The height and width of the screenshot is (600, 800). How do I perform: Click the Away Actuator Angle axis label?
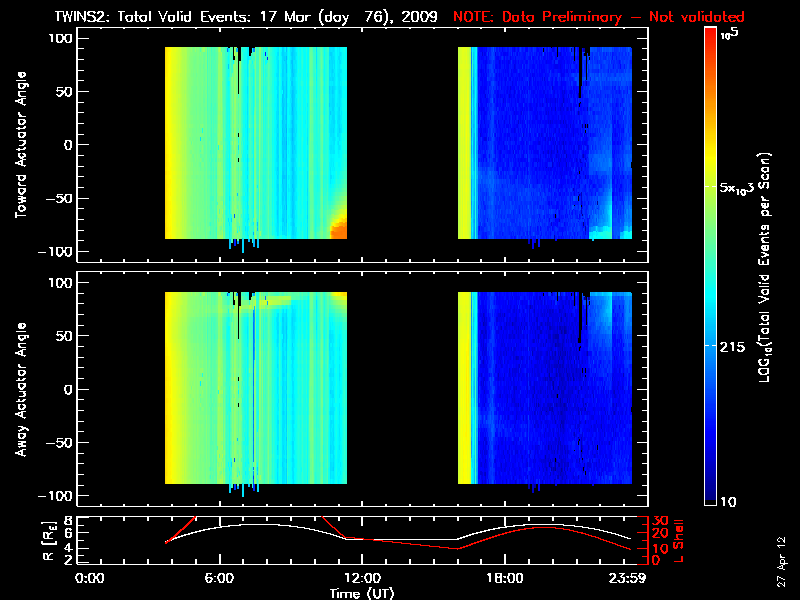click(x=20, y=390)
